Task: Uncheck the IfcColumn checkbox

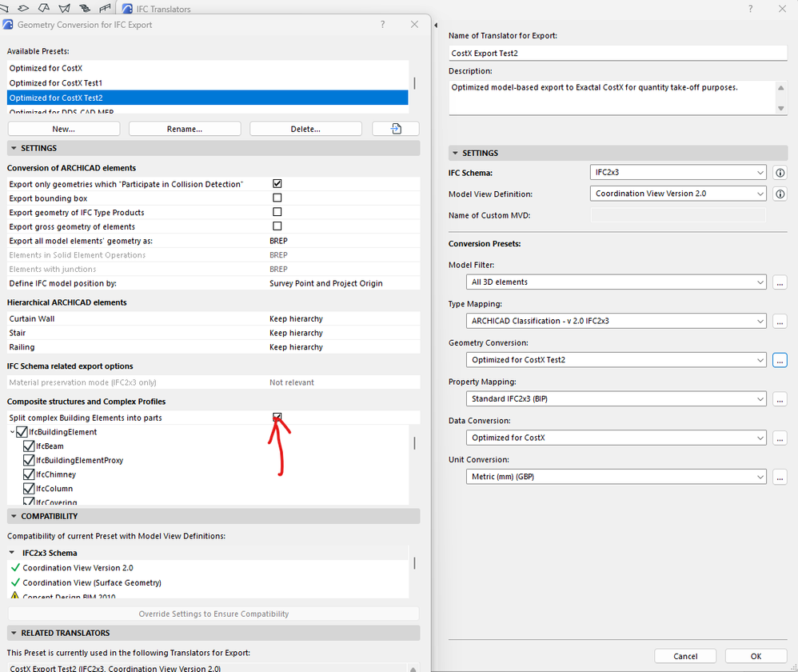Action: (x=29, y=490)
